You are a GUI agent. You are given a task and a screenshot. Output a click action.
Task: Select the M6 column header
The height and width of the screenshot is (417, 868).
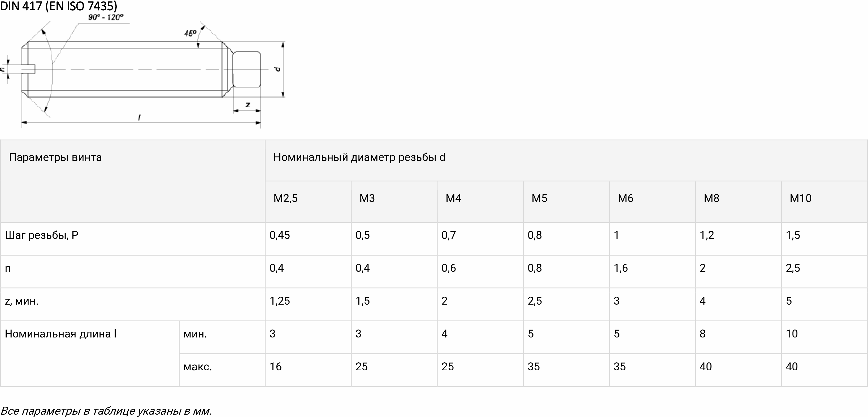click(x=652, y=201)
